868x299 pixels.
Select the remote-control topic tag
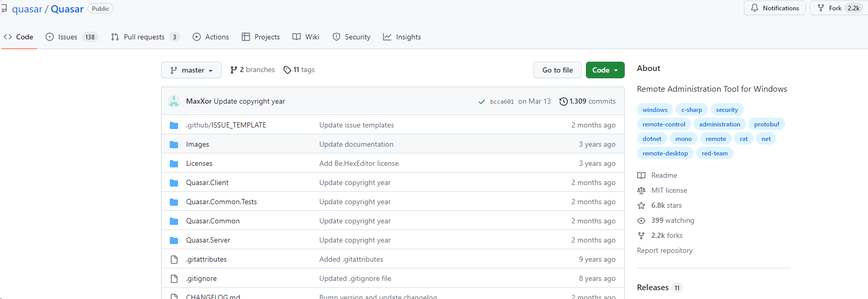tap(664, 124)
